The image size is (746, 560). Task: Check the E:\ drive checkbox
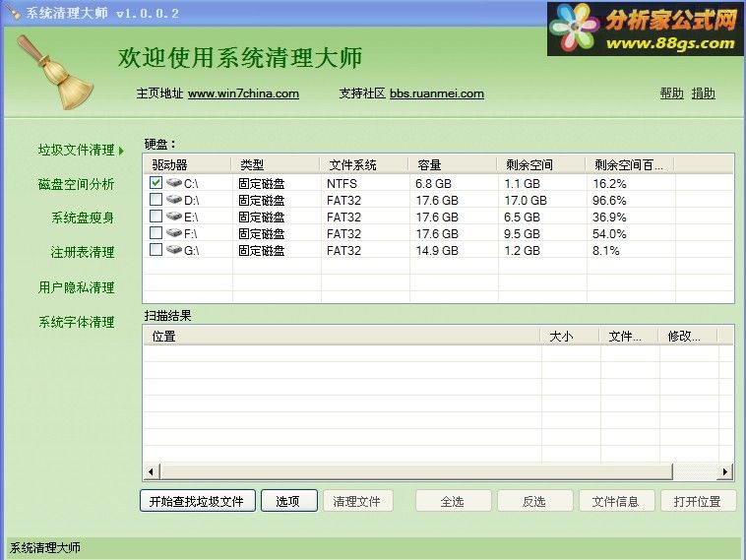(155, 217)
